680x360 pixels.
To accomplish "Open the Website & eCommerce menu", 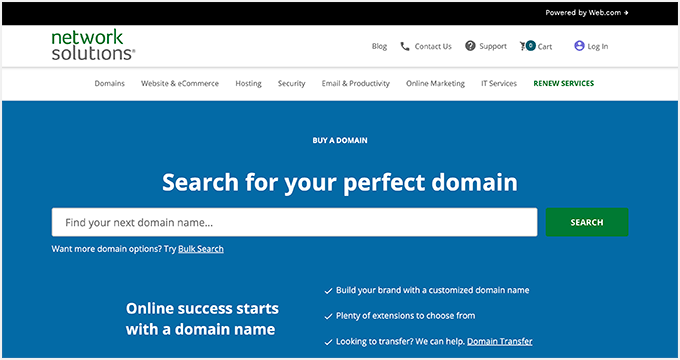I will [180, 83].
